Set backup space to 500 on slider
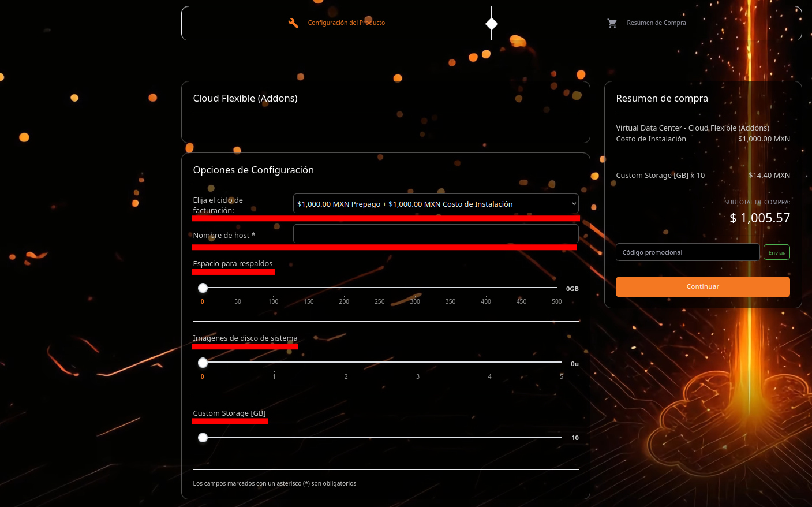 pos(556,288)
